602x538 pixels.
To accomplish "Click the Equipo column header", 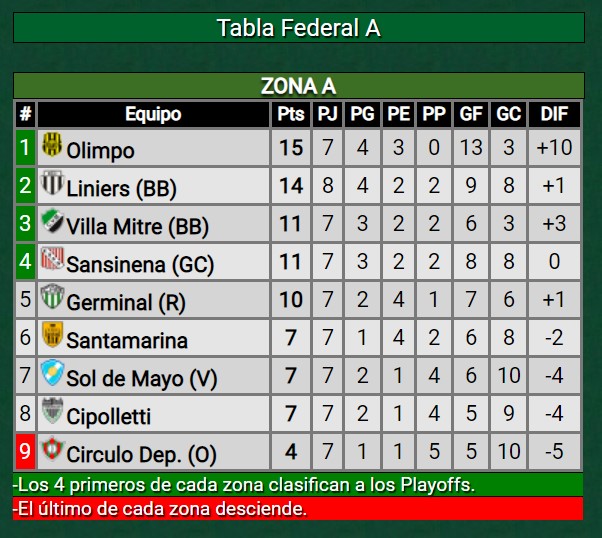I will (x=153, y=114).
